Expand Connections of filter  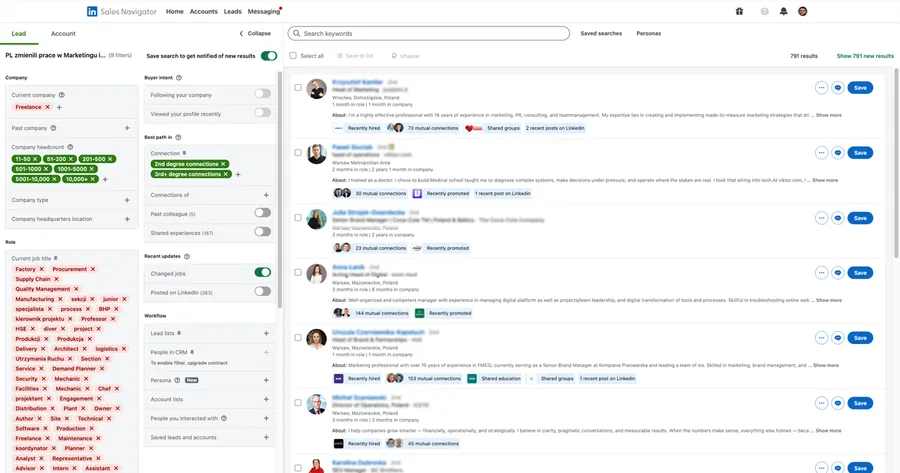[266, 195]
